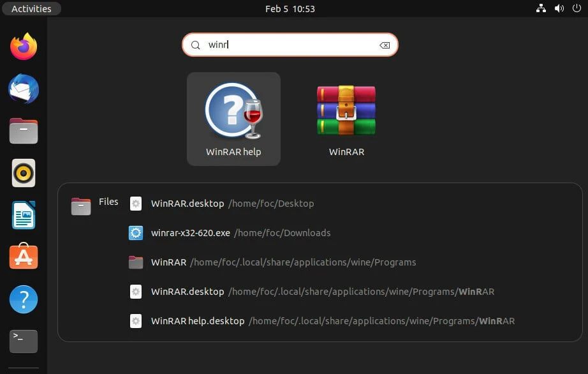Click the volume speaker icon in top bar
588x374 pixels.
point(559,9)
